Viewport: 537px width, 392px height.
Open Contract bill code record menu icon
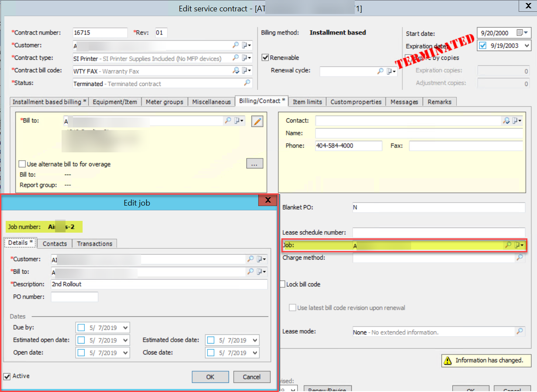[246, 70]
